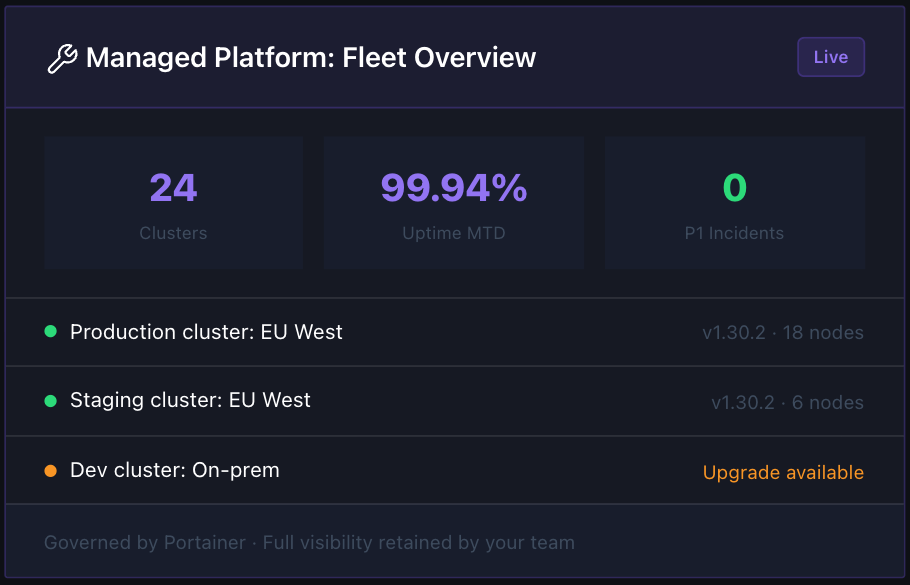Open the Upgrade available link
The image size is (910, 585).
pos(783,472)
